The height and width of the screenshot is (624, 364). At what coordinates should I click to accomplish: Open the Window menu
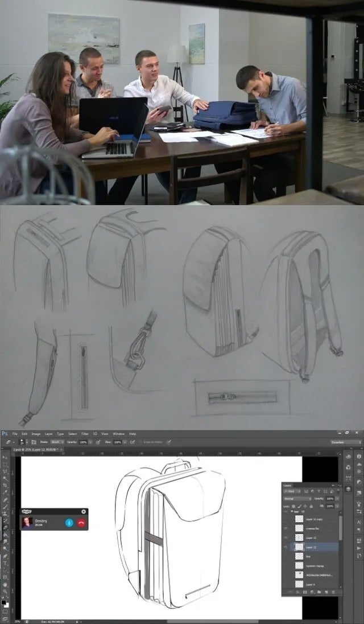click(x=118, y=434)
